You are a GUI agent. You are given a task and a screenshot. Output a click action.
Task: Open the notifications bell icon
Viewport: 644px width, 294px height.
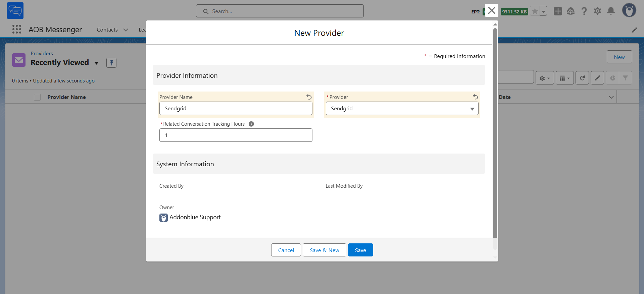(611, 11)
